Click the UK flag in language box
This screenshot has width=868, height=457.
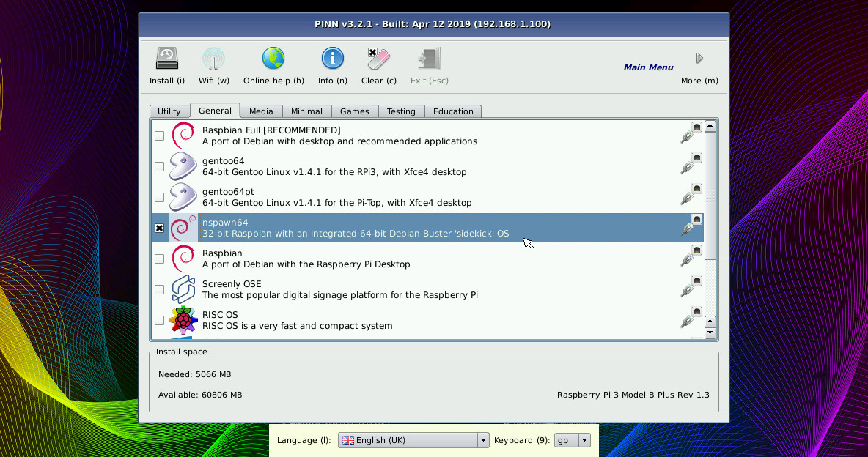pyautogui.click(x=348, y=440)
